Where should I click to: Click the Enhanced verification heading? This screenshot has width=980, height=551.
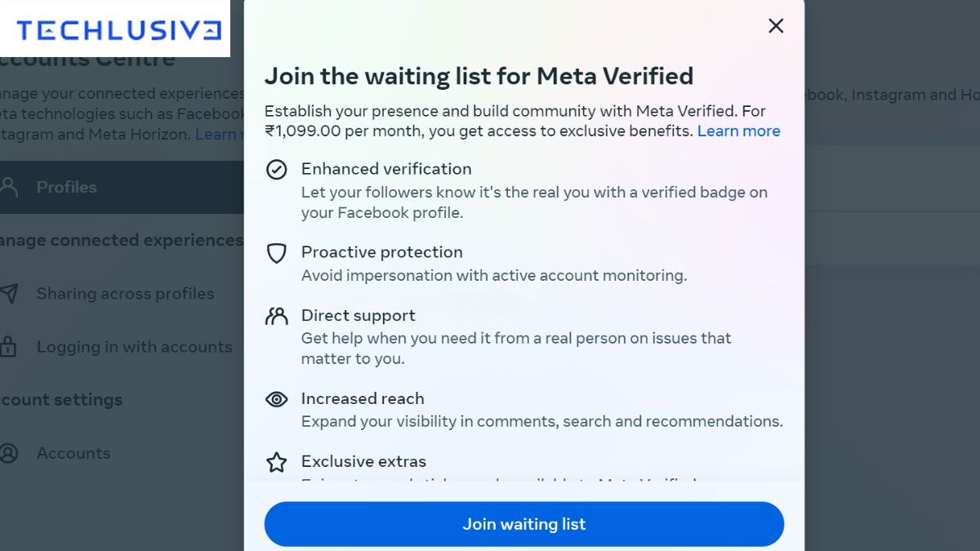[386, 169]
